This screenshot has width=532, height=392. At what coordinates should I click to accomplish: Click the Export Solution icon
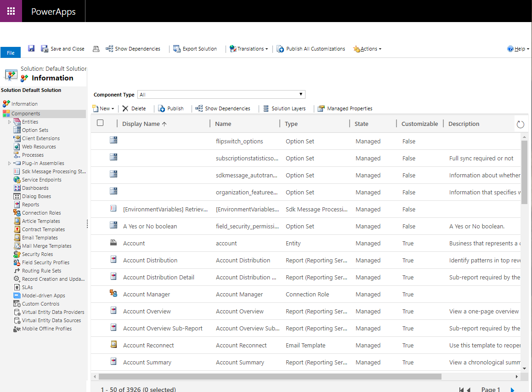[x=177, y=49]
